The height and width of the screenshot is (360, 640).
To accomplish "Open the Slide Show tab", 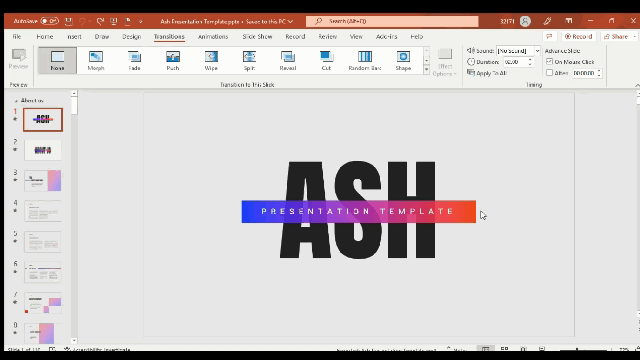I will (x=257, y=36).
